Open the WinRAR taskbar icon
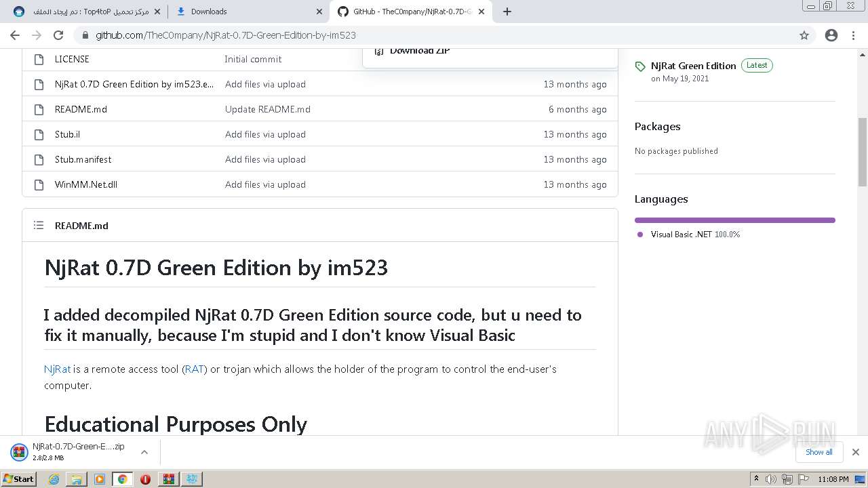868x488 pixels. [168, 479]
